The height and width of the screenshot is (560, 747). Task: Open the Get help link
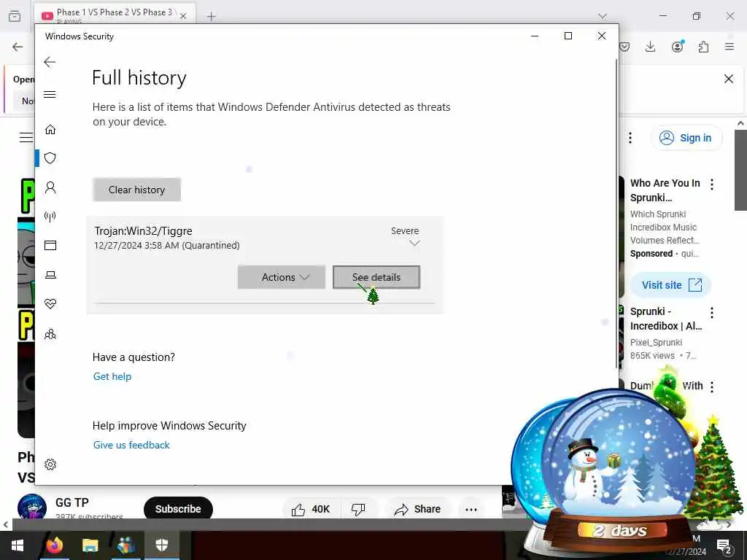tap(112, 376)
